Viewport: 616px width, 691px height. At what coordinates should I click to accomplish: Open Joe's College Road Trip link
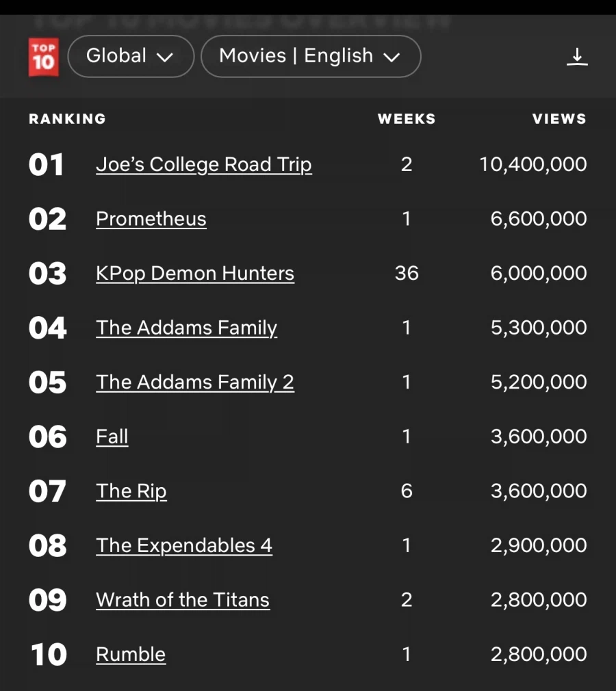coord(203,165)
